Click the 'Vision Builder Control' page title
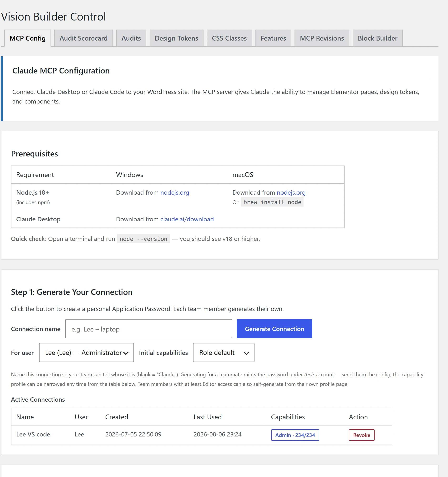Image resolution: width=448 pixels, height=477 pixels. pyautogui.click(x=53, y=17)
